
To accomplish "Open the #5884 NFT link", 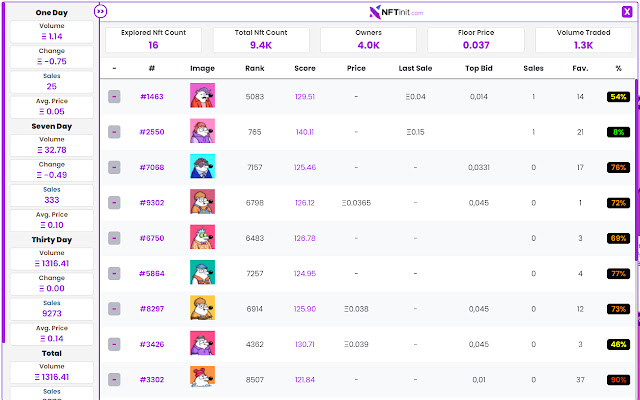I will click(152, 273).
